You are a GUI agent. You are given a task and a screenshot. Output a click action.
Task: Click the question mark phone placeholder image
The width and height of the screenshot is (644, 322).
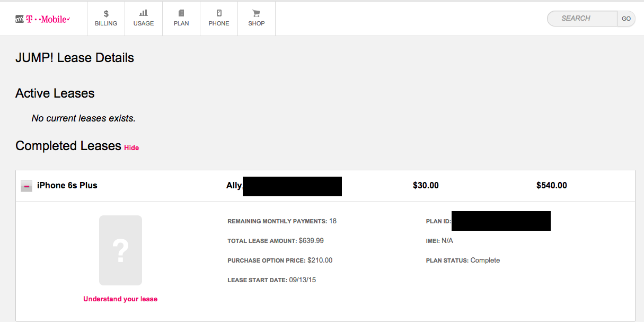point(120,250)
